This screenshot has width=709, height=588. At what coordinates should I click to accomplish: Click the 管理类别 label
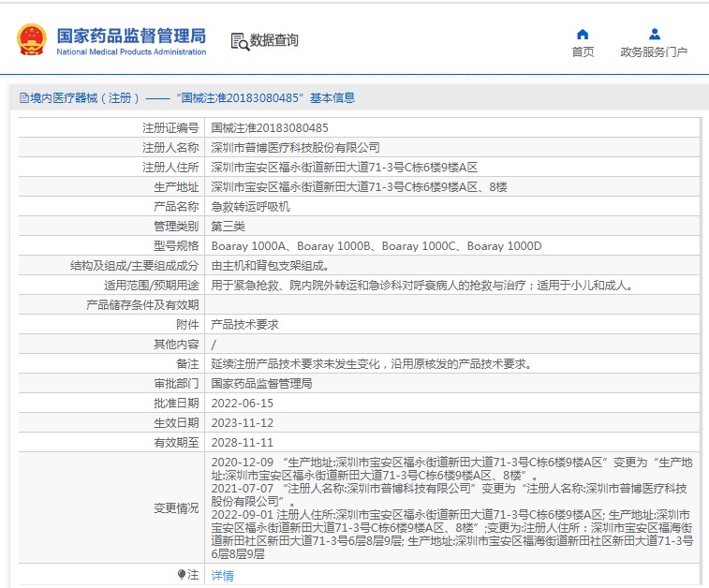(x=176, y=226)
